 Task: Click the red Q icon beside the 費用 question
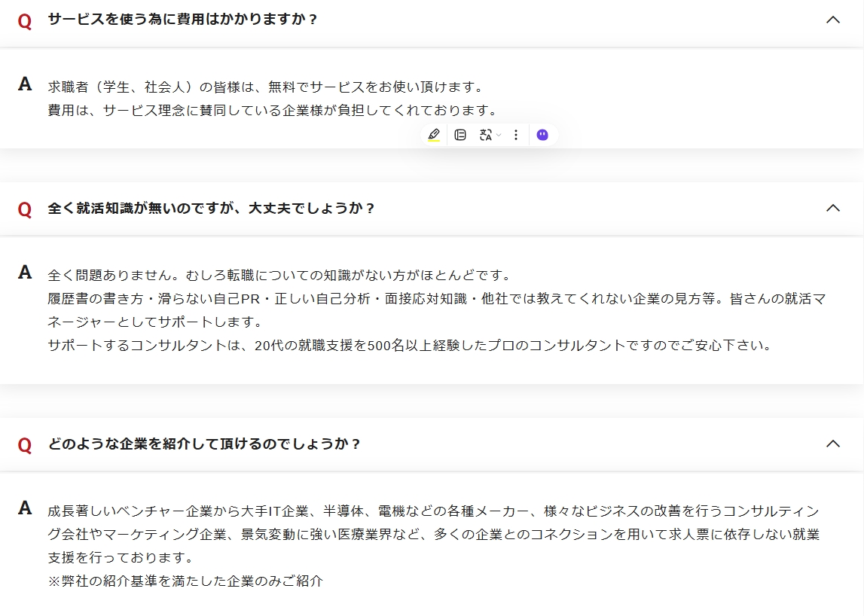(23, 20)
